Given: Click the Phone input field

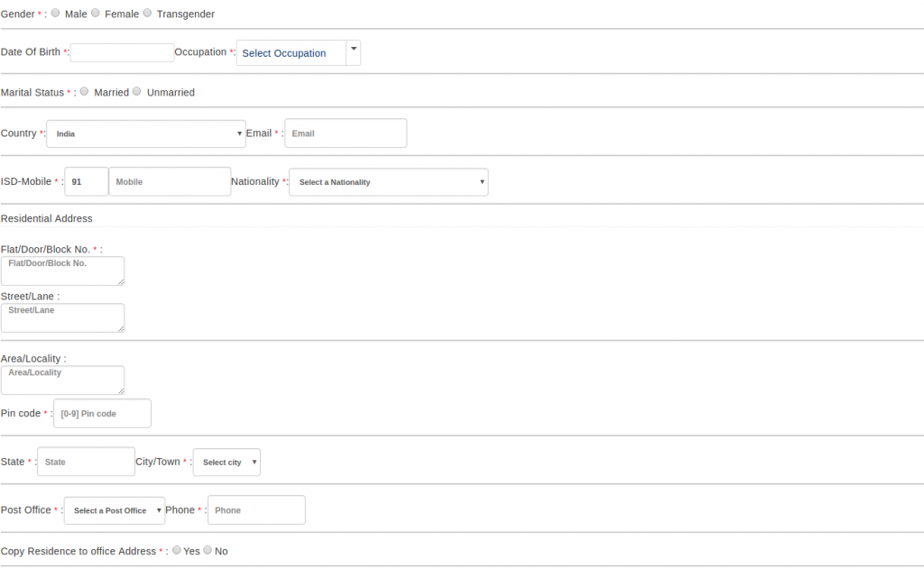Looking at the screenshot, I should click(x=255, y=509).
